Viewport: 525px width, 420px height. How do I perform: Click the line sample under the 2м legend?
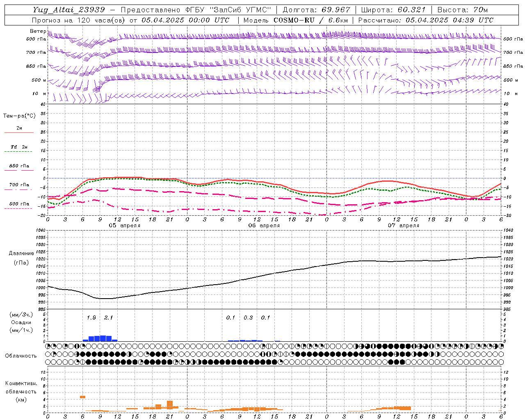tap(19, 132)
